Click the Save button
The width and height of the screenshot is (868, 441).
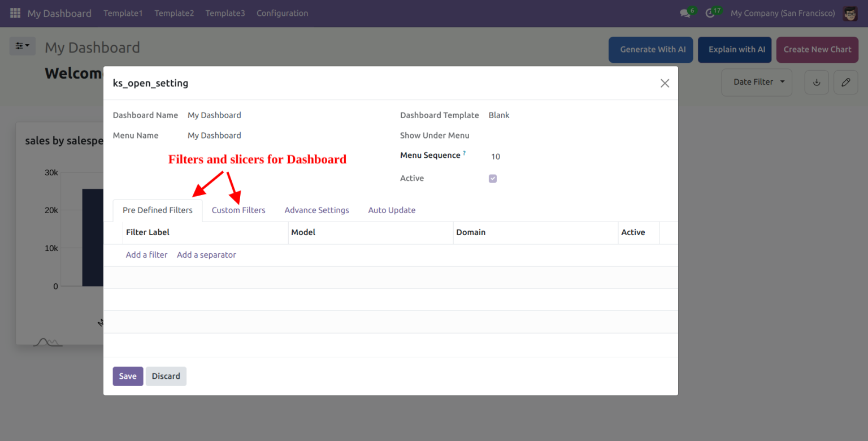[x=128, y=376]
